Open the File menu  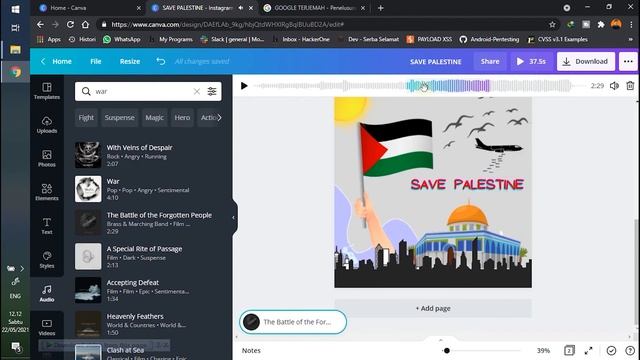pyautogui.click(x=96, y=61)
